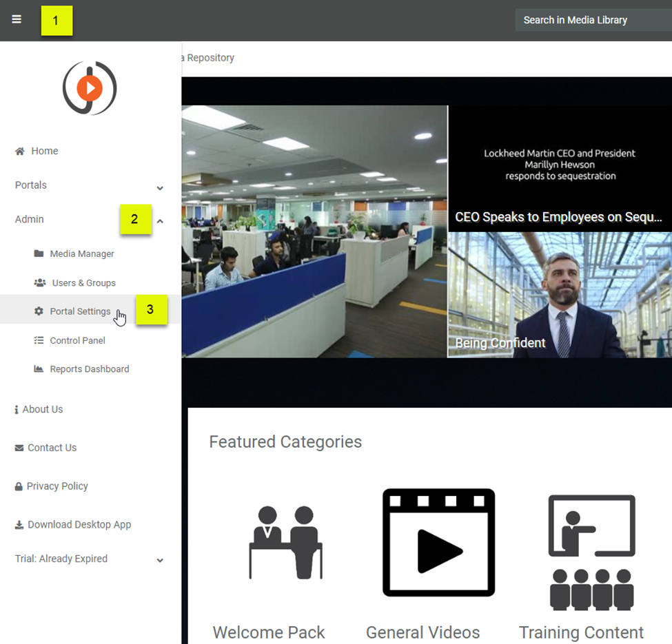Viewport: 672px width, 644px height.
Task: Open the About Us menu item
Action: point(42,409)
